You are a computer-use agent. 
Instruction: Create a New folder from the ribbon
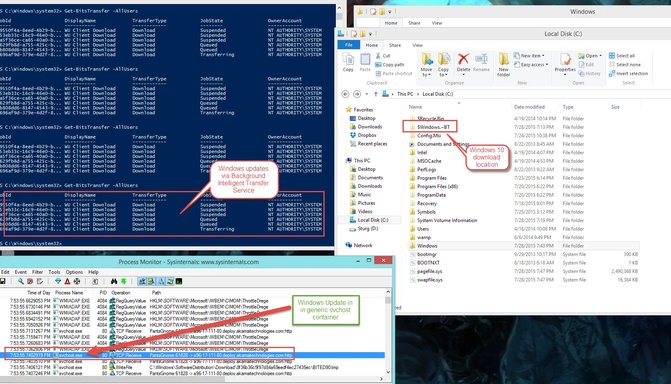click(504, 65)
